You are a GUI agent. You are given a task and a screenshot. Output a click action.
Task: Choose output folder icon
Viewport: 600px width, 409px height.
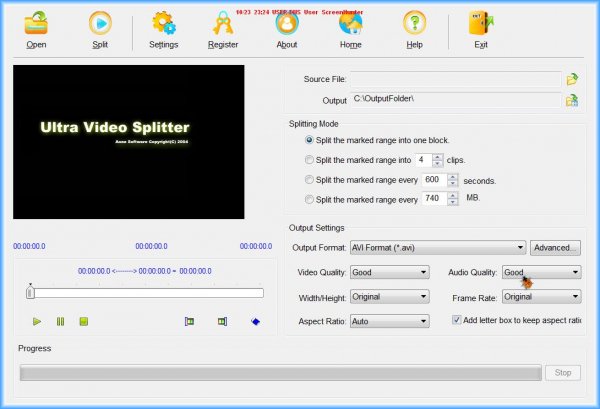pyautogui.click(x=572, y=101)
